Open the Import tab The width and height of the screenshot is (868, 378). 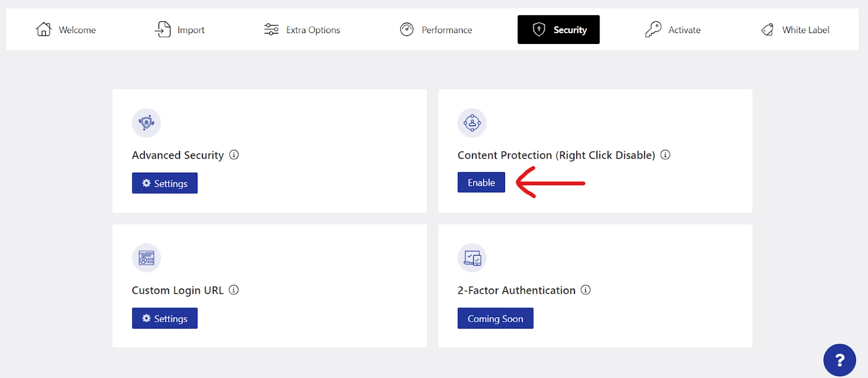(180, 30)
